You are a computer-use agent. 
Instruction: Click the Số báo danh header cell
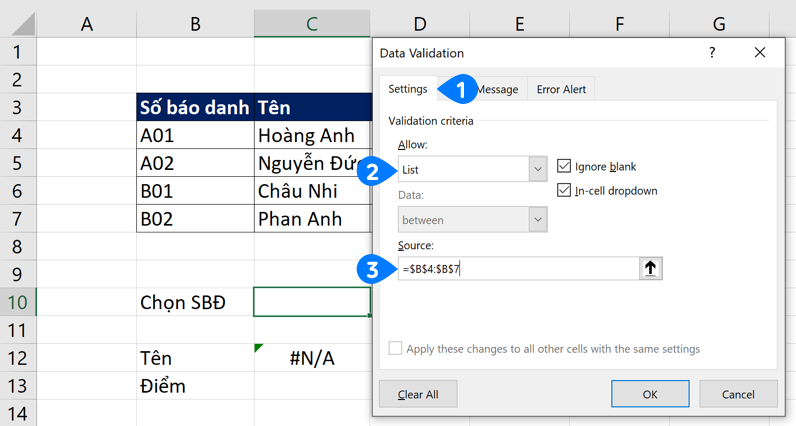pyautogui.click(x=195, y=107)
